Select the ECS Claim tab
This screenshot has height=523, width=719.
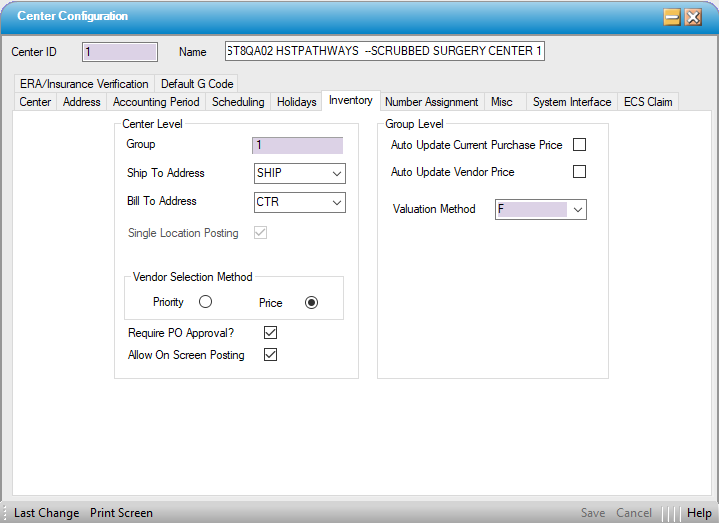coord(648,102)
